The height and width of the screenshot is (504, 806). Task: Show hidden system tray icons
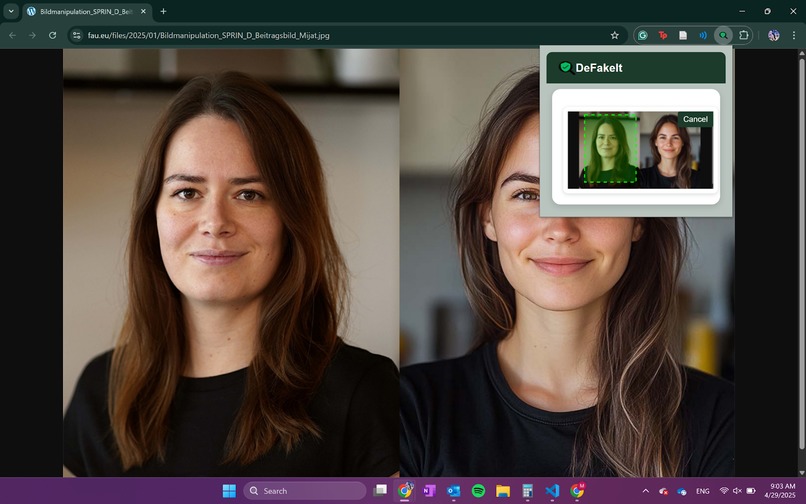pos(646,491)
